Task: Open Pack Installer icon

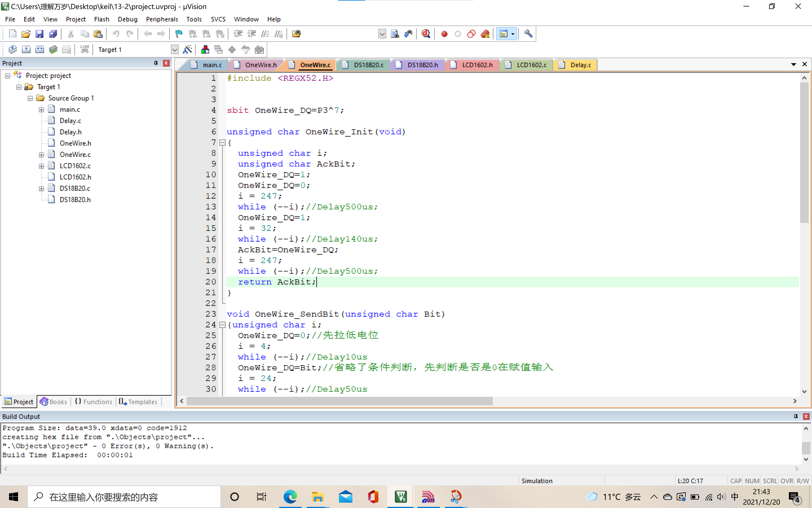Action: (x=259, y=49)
